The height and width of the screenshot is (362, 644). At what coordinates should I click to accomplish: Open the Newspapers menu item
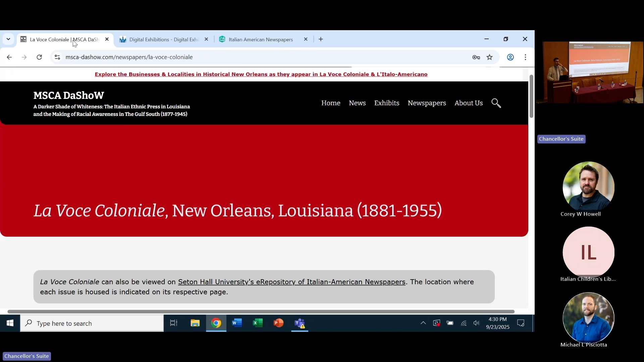click(x=427, y=103)
